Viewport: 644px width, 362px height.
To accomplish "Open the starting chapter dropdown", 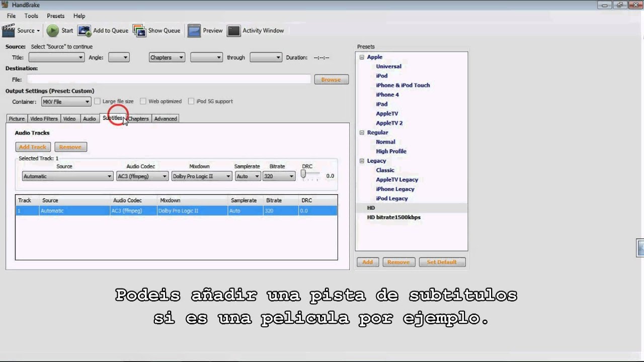I will (x=206, y=57).
